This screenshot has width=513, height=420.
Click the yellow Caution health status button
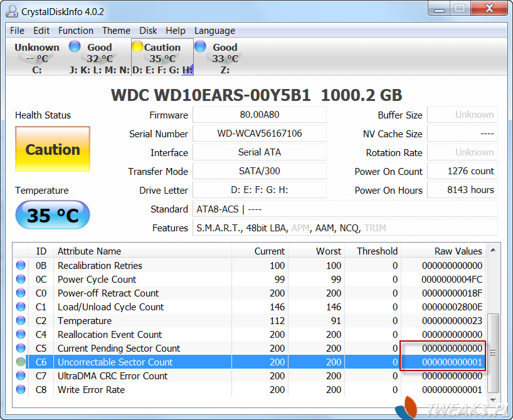(53, 149)
